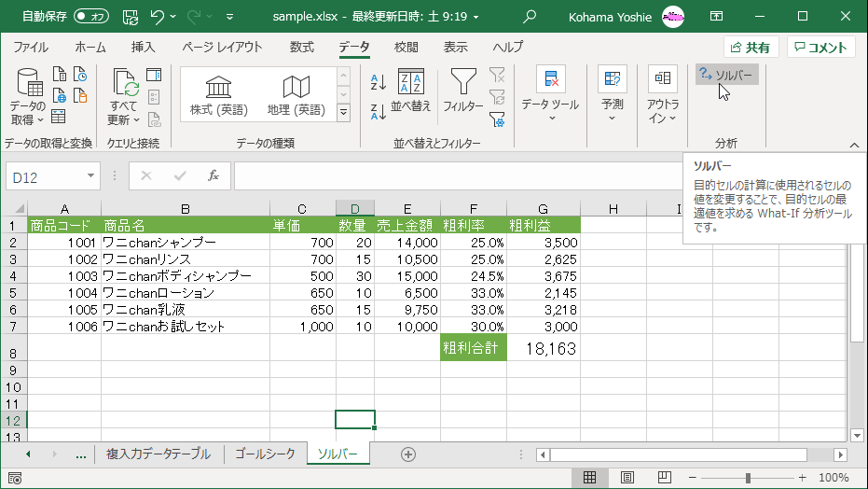Select the ゴールシーク sheet tab
Image resolution: width=868 pixels, height=489 pixels.
coord(265,454)
